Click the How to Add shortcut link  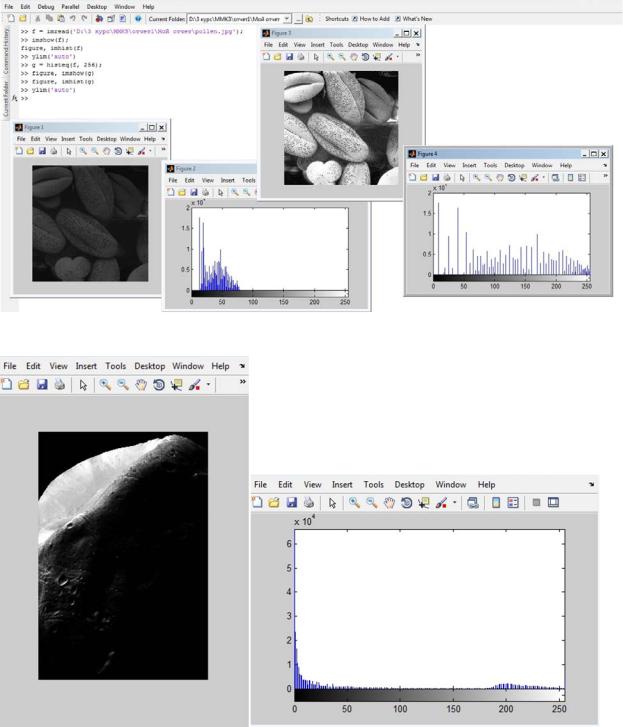tap(370, 19)
